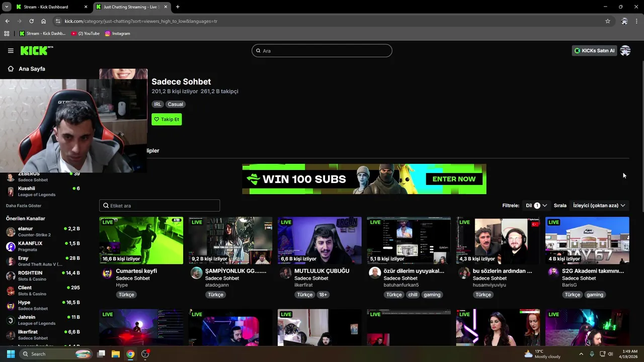Open the Instagram bookmark

click(118, 34)
